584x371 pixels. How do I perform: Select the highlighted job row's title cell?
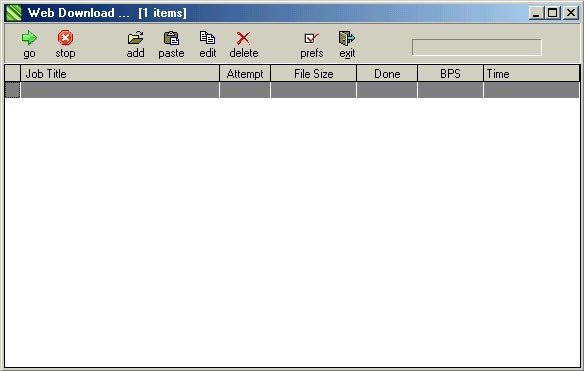120,90
